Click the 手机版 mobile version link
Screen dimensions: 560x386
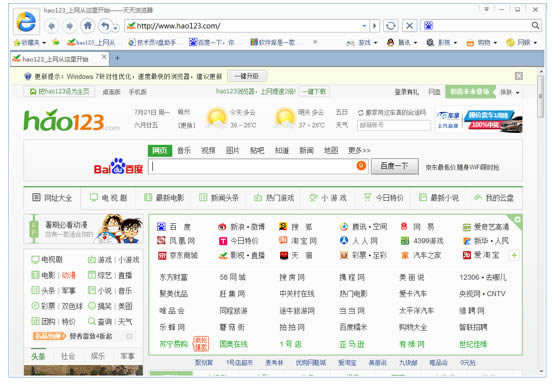[138, 92]
